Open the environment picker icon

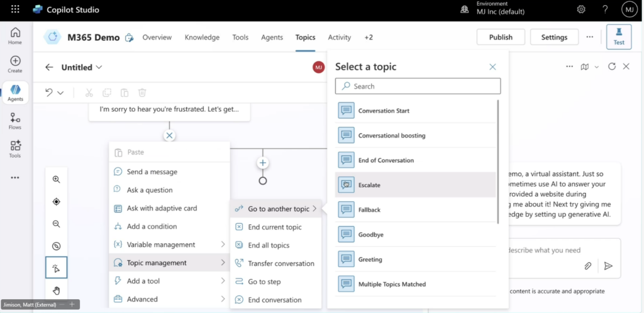tap(465, 9)
